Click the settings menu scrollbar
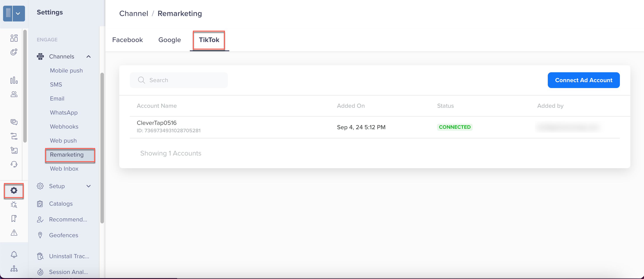The height and width of the screenshot is (279, 644). click(102, 148)
